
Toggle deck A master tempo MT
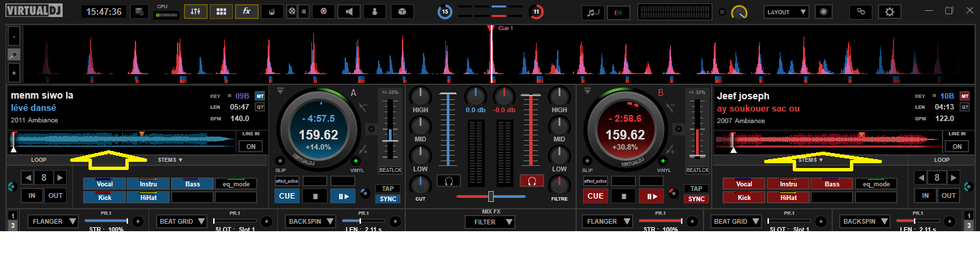tap(259, 96)
